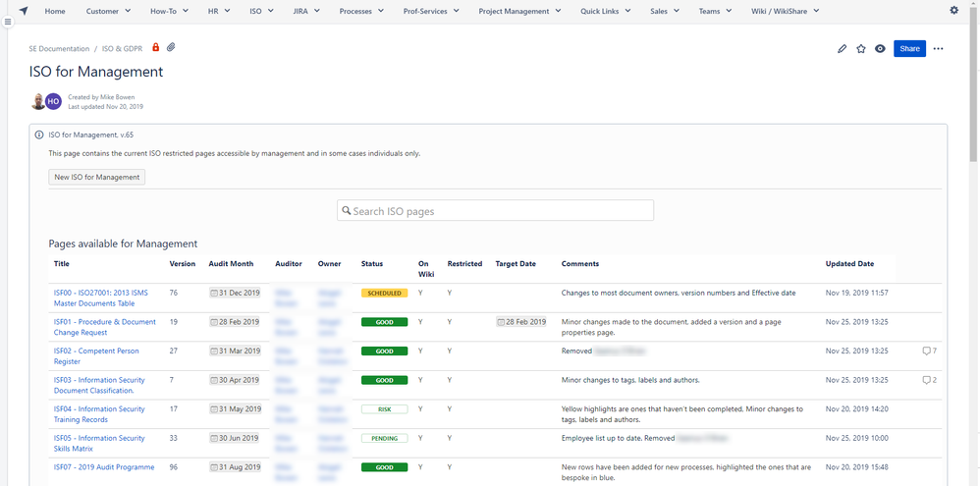This screenshot has height=486, width=980.
Task: Expand the sidebar hamburger icon
Action: 8,22
